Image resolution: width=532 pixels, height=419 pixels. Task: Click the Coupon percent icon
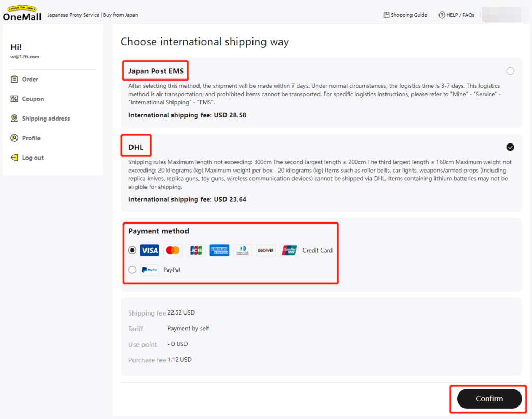(14, 99)
